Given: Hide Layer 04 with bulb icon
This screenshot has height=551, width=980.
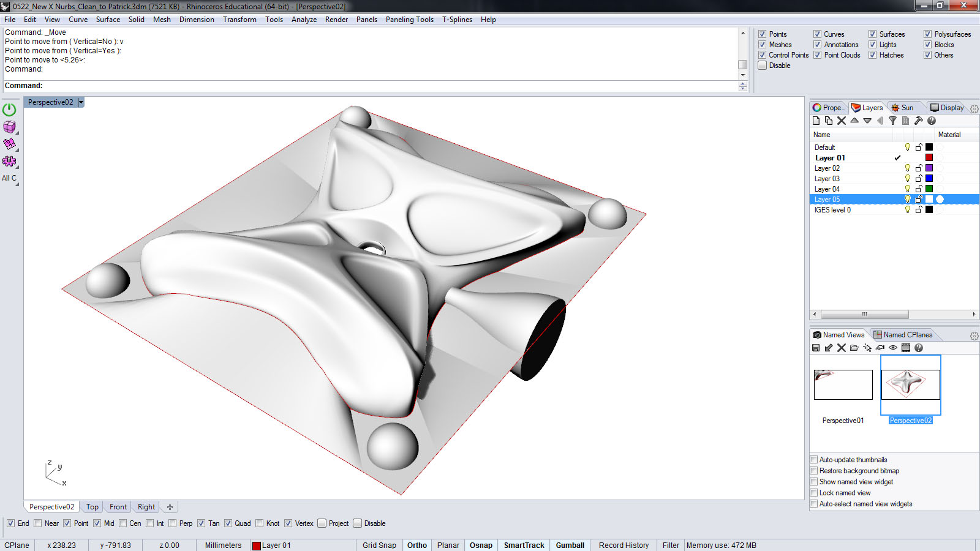Looking at the screenshot, I should [908, 189].
